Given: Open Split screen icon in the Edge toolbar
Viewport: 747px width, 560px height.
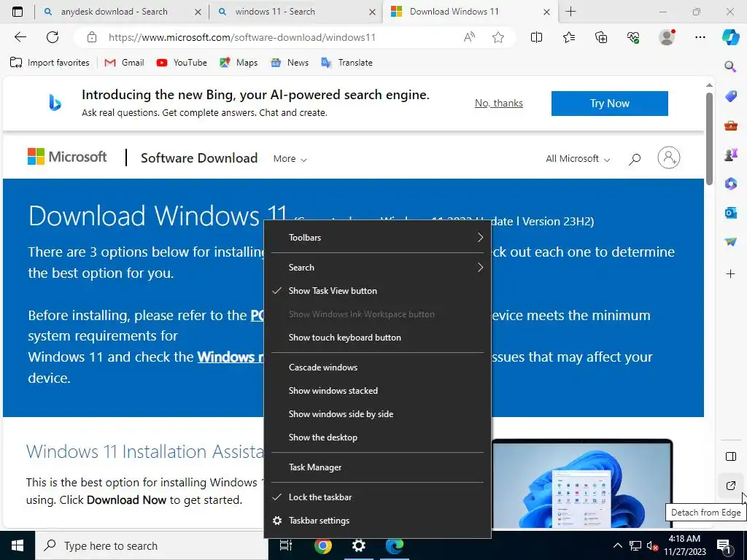Looking at the screenshot, I should click(536, 37).
